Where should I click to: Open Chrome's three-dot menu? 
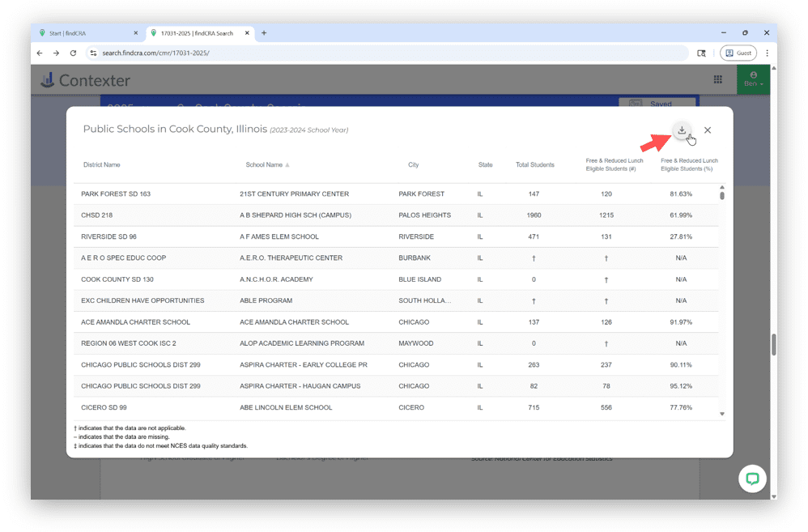tap(766, 53)
